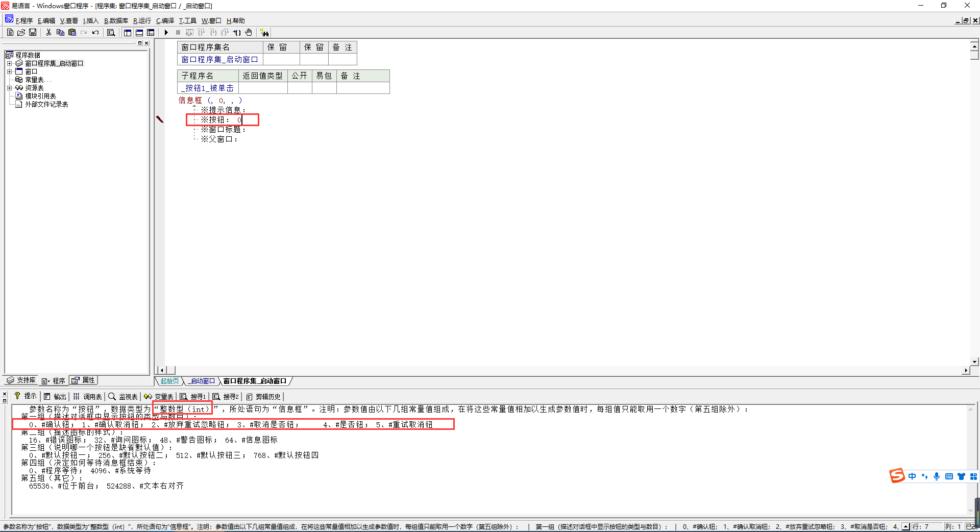The width and height of the screenshot is (980, 532).
Task: Expand the 窗口程序集_启动窗口 tree node
Action: 9,63
